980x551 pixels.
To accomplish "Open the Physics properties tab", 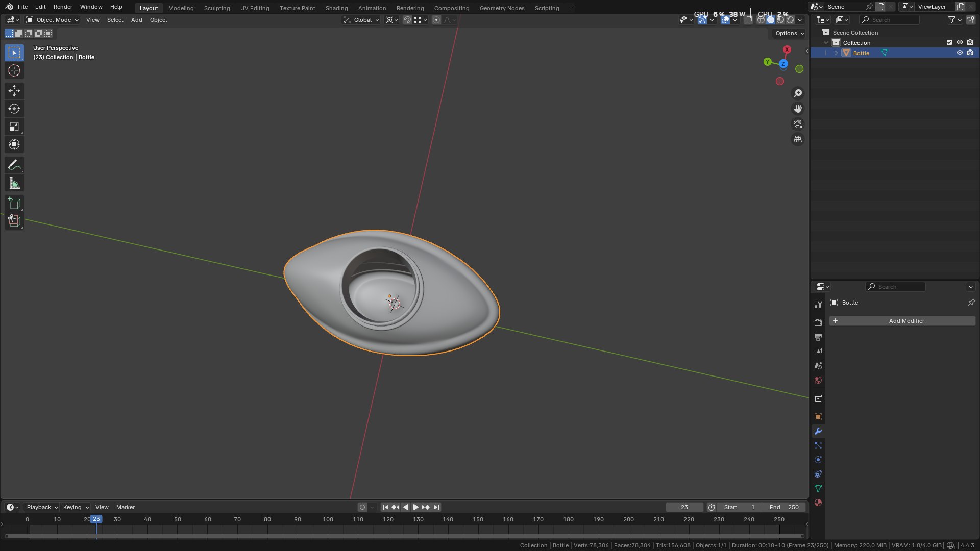I will (x=818, y=460).
